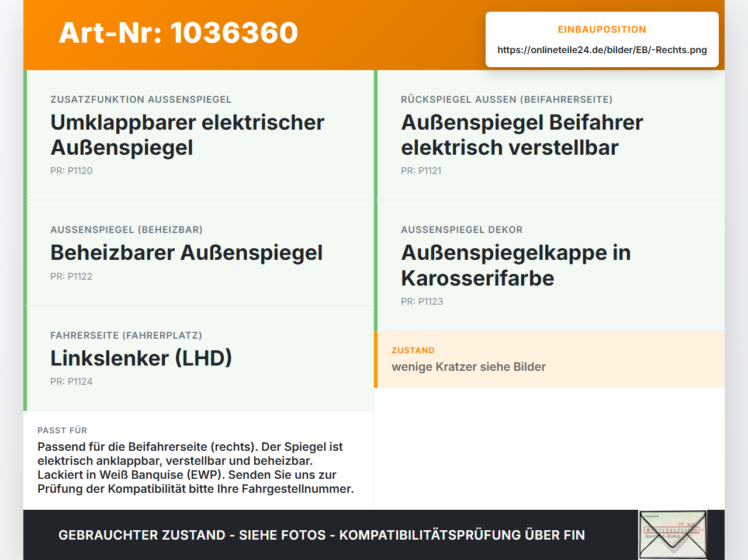Select Linkslenker (LHD) heading

[x=141, y=358]
